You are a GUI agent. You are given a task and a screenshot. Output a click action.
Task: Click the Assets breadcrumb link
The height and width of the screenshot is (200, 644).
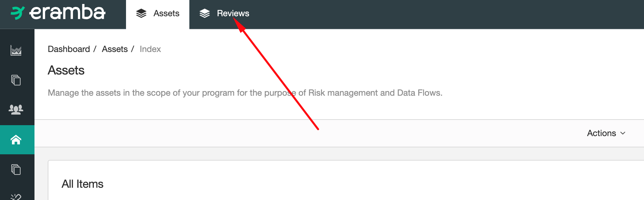[115, 49]
